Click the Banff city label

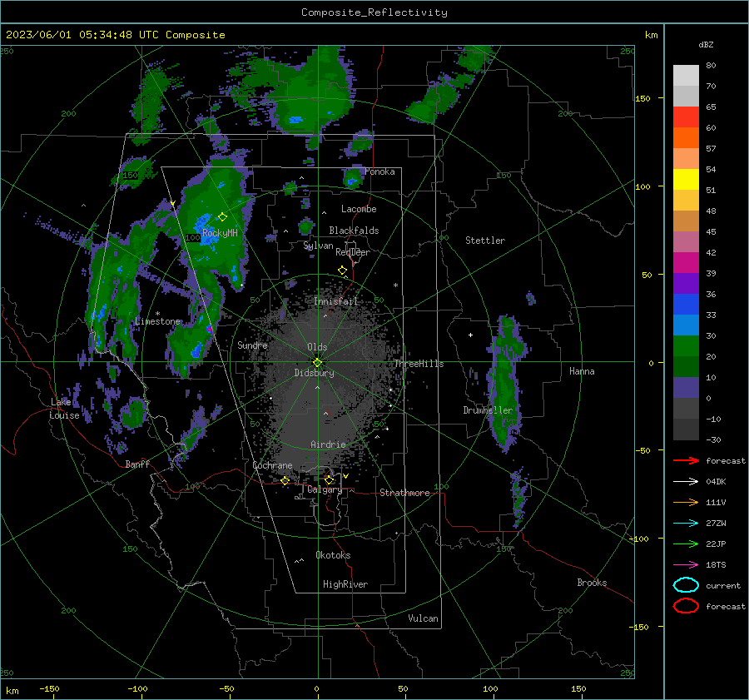137,464
